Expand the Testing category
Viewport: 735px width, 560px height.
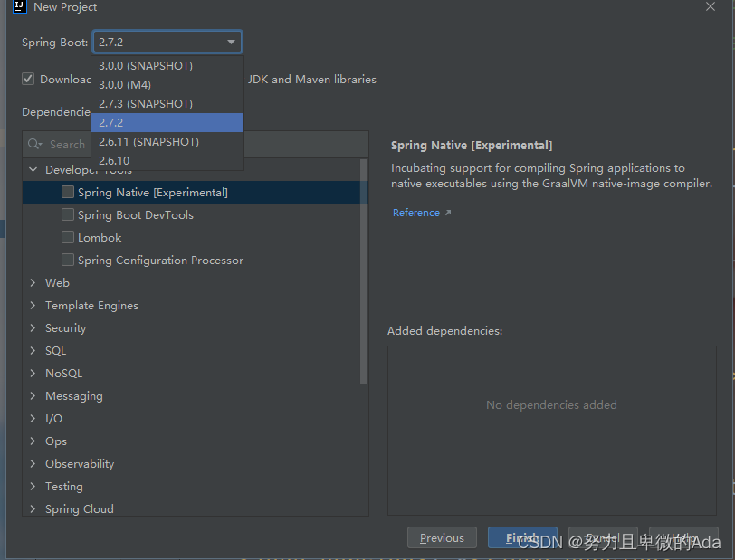[33, 487]
